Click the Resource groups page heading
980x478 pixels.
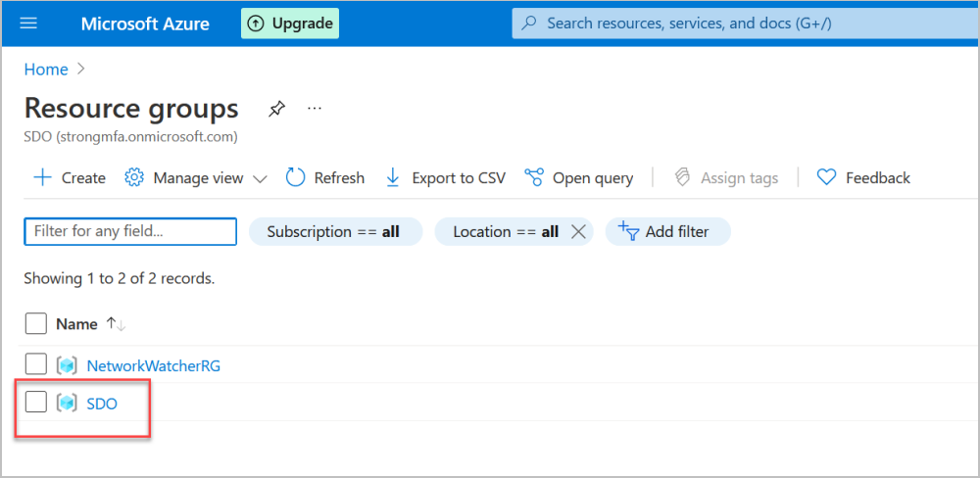coord(131,108)
